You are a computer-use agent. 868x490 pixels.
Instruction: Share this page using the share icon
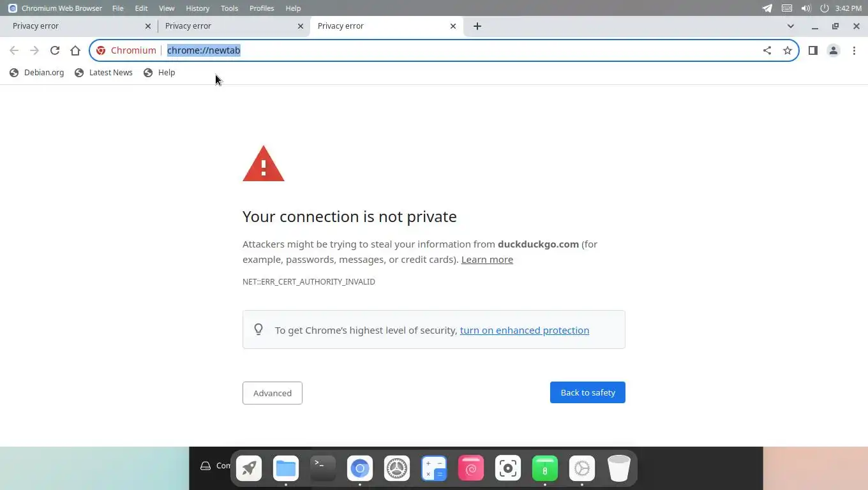767,50
